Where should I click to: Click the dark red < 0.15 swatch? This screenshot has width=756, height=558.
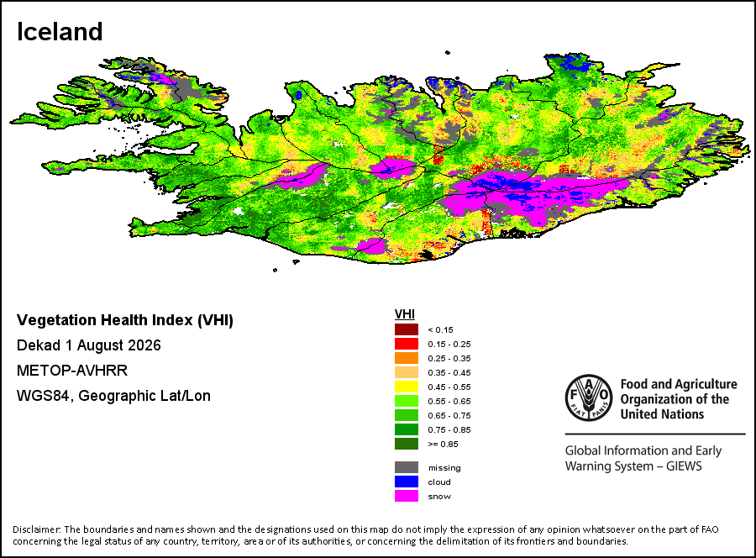click(x=407, y=330)
